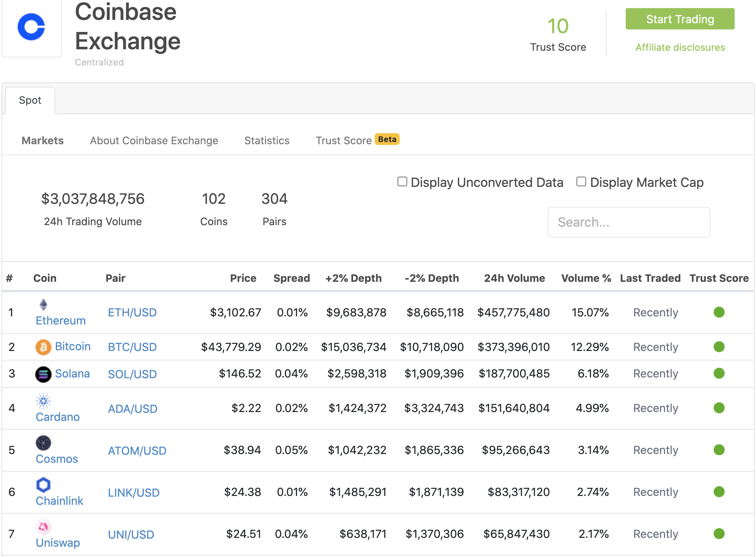Sort by the 24h Volume column header
756x557 pixels.
click(515, 278)
